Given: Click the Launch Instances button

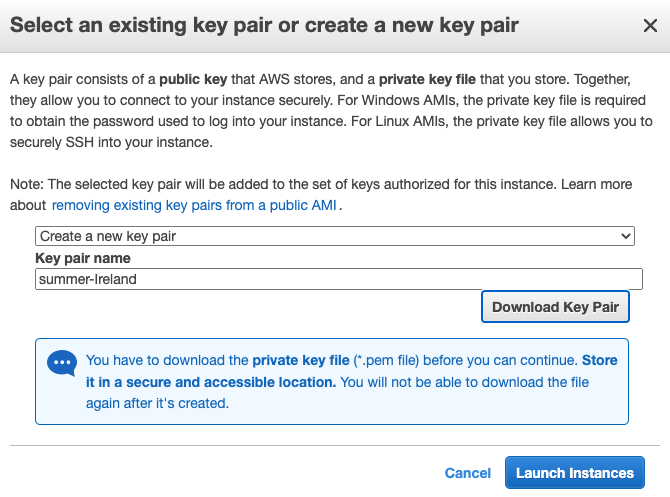Looking at the screenshot, I should click(x=575, y=473).
